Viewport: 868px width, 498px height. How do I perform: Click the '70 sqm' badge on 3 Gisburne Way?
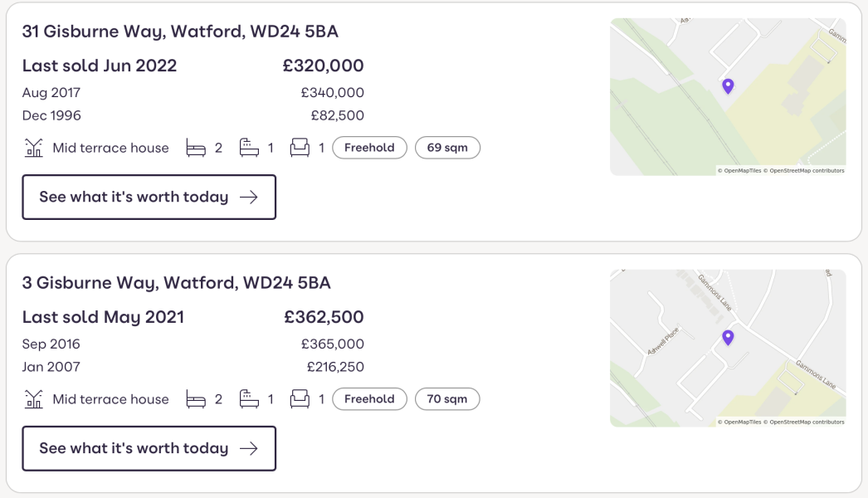coord(447,398)
